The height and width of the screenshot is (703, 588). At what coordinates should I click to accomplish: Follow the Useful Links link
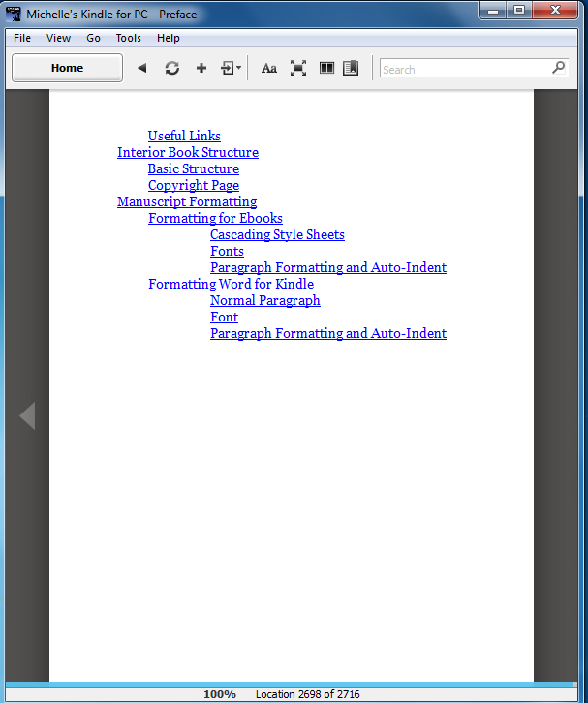point(184,136)
